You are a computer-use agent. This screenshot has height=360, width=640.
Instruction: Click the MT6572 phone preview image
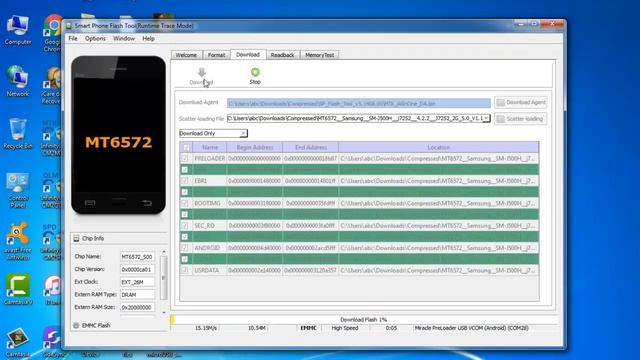pyautogui.click(x=118, y=135)
